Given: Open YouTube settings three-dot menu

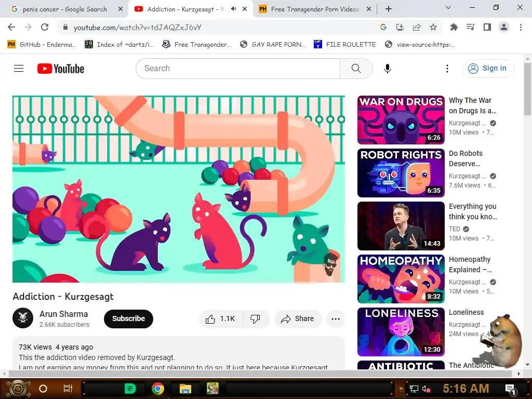Looking at the screenshot, I should [447, 69].
